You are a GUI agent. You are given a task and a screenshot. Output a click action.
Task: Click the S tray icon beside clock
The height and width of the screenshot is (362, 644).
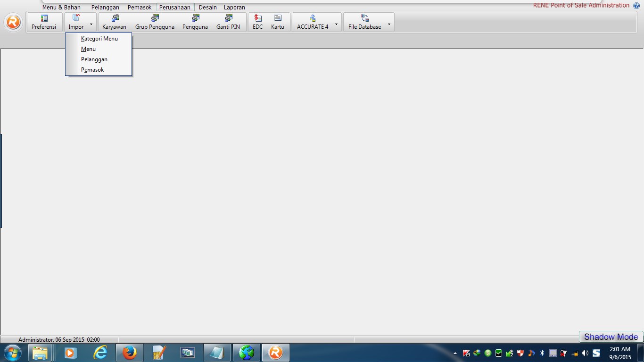(596, 353)
